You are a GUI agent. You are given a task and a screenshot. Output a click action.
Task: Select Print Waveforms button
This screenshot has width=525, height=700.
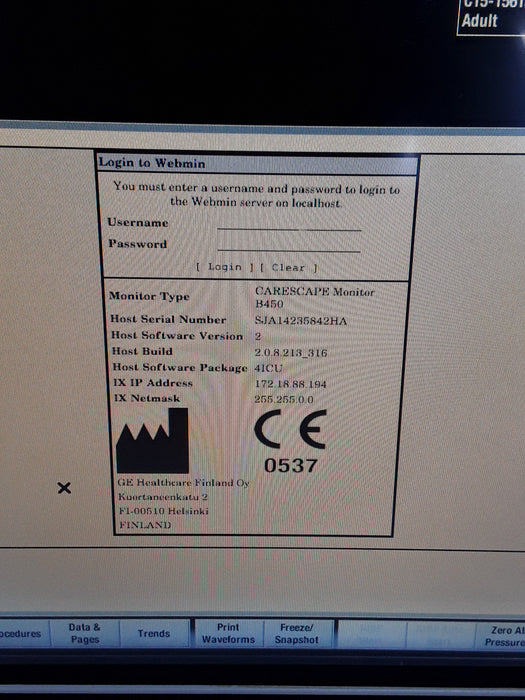coord(228,633)
